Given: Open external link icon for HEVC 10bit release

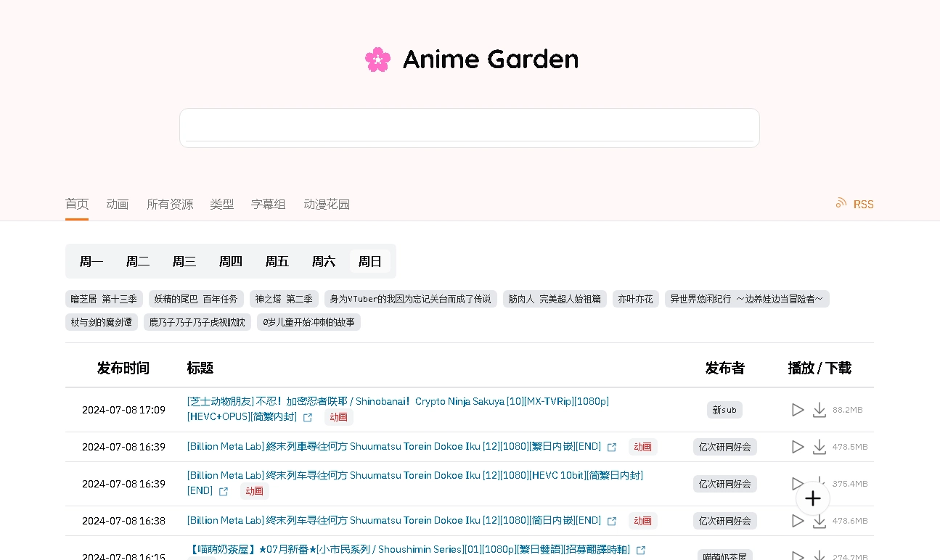Looking at the screenshot, I should pos(224,491).
